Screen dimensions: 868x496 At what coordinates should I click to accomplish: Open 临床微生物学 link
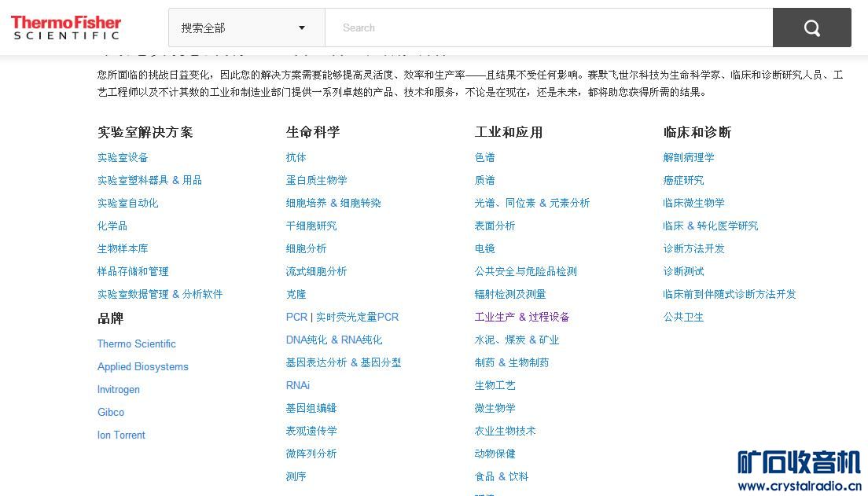pos(694,203)
